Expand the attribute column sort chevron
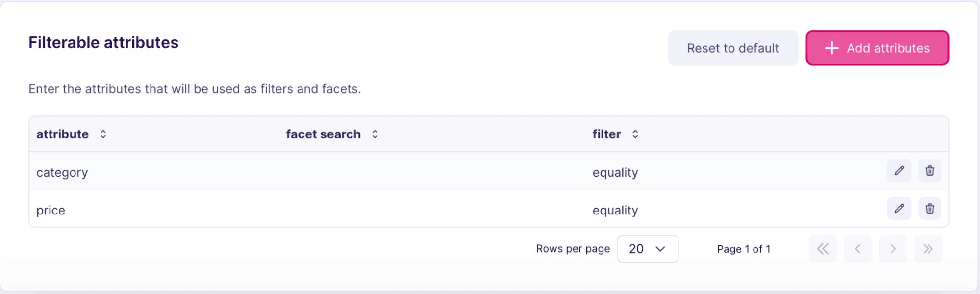The width and height of the screenshot is (980, 294). pos(103,134)
